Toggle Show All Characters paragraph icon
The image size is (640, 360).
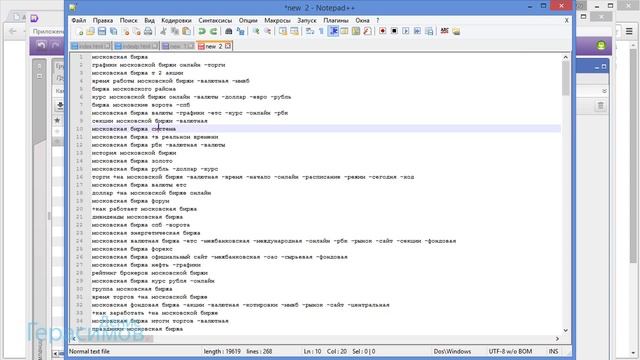pyautogui.click(x=321, y=31)
